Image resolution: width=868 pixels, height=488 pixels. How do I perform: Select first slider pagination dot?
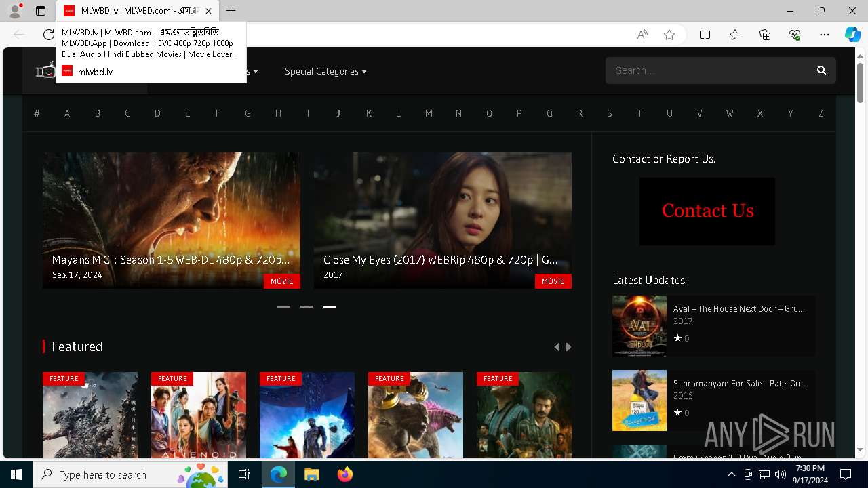pyautogui.click(x=283, y=306)
